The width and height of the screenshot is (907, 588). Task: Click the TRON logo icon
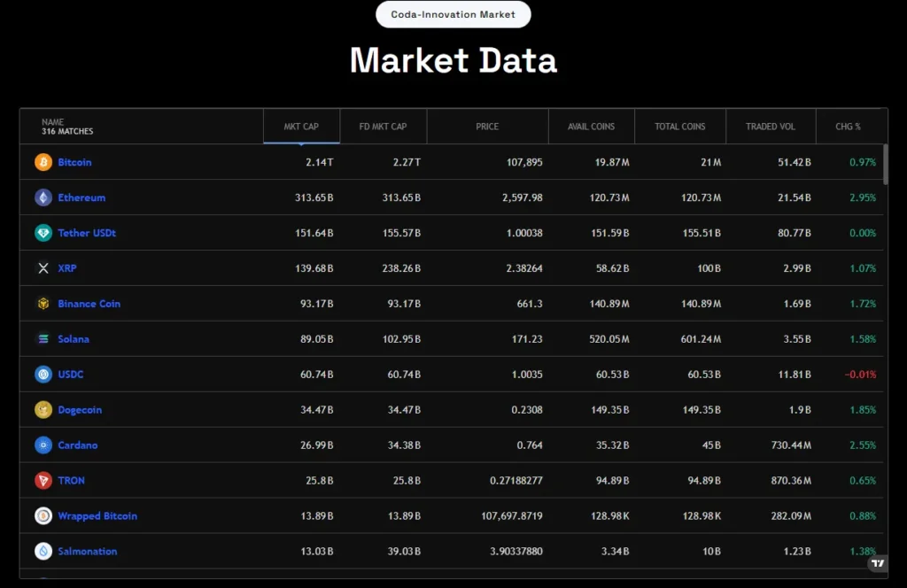[x=43, y=481]
